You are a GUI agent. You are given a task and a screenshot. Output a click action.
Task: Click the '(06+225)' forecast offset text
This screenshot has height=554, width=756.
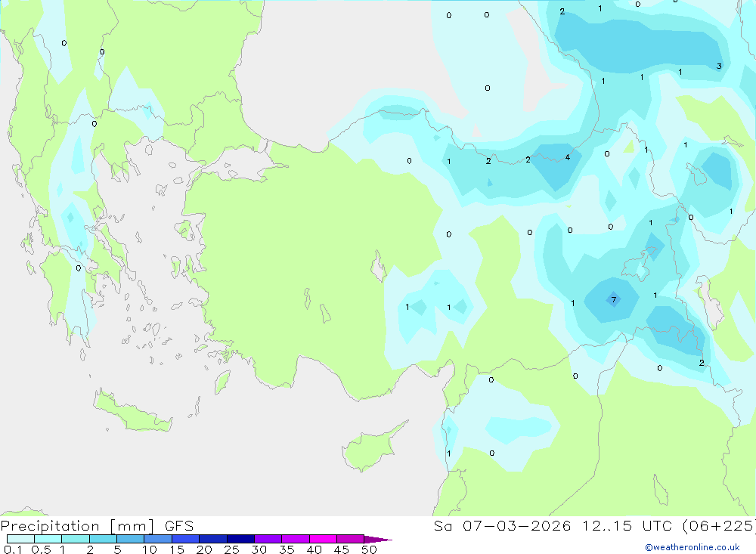pos(719,526)
